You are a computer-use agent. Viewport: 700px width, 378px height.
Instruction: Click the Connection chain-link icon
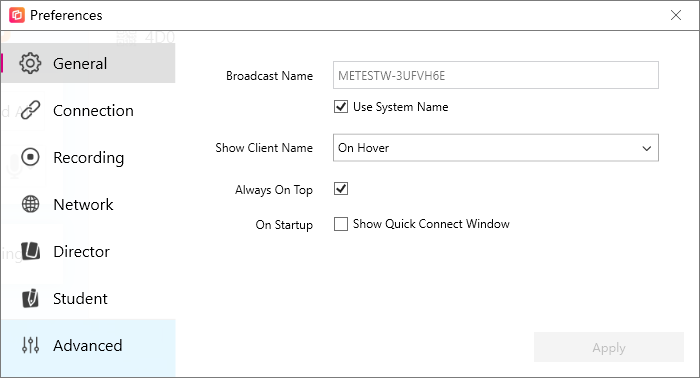(30, 110)
